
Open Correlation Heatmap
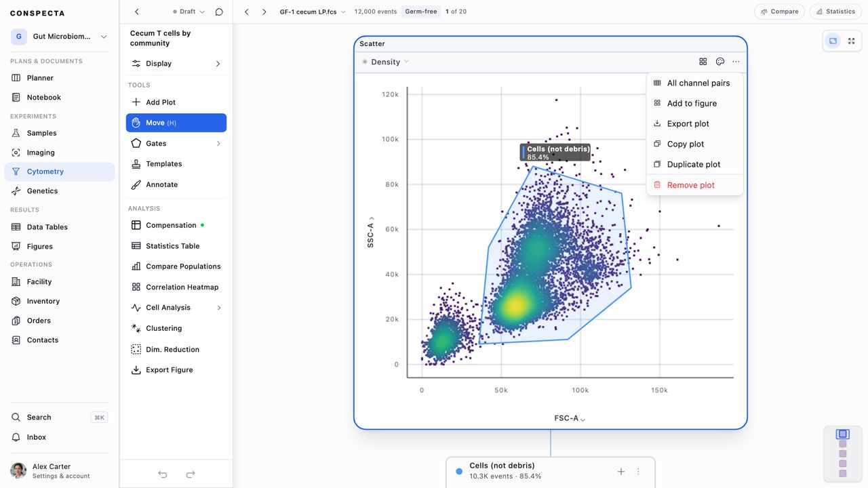tap(176, 287)
